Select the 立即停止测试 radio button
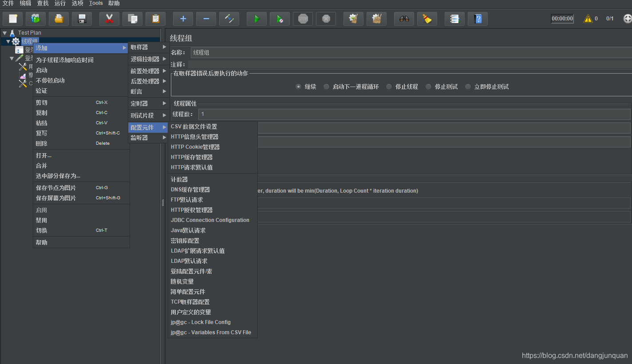 coord(468,87)
